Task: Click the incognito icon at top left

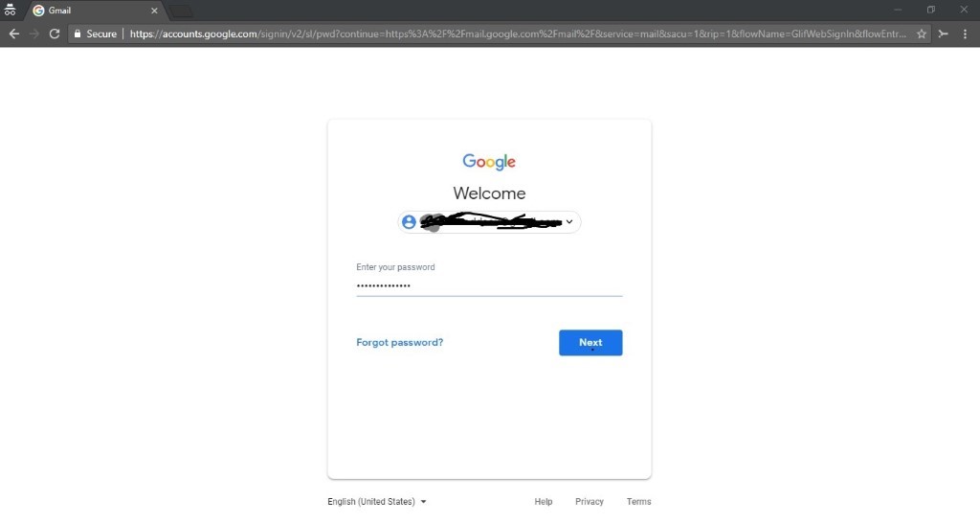Action: tap(10, 10)
